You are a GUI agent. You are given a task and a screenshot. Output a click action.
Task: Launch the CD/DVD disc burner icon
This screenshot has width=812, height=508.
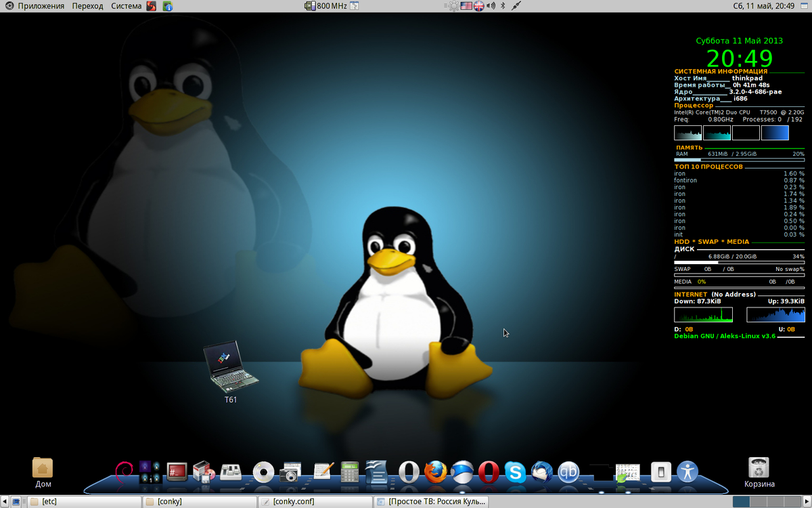point(263,471)
